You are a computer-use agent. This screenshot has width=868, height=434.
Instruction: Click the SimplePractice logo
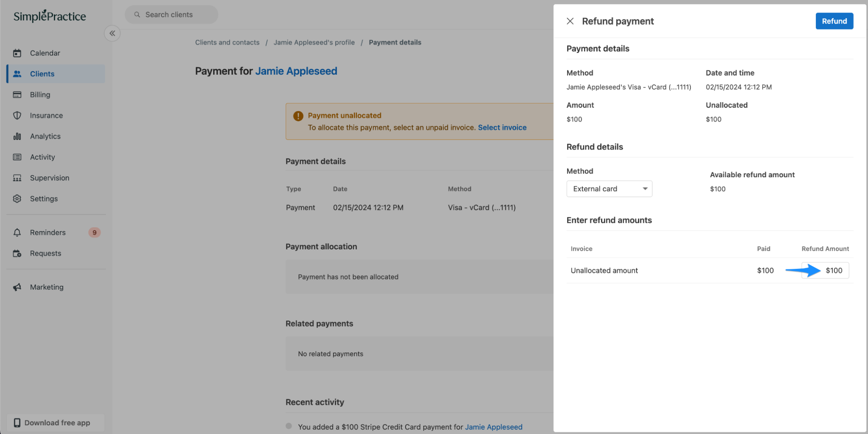click(x=50, y=16)
